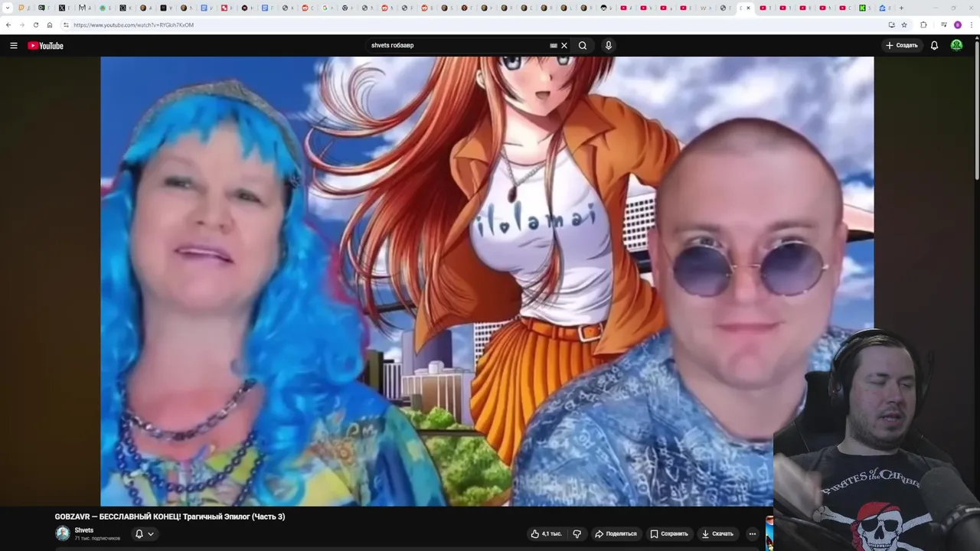Click the browser address bar URL
Screen dimensions: 980x551
133,24
